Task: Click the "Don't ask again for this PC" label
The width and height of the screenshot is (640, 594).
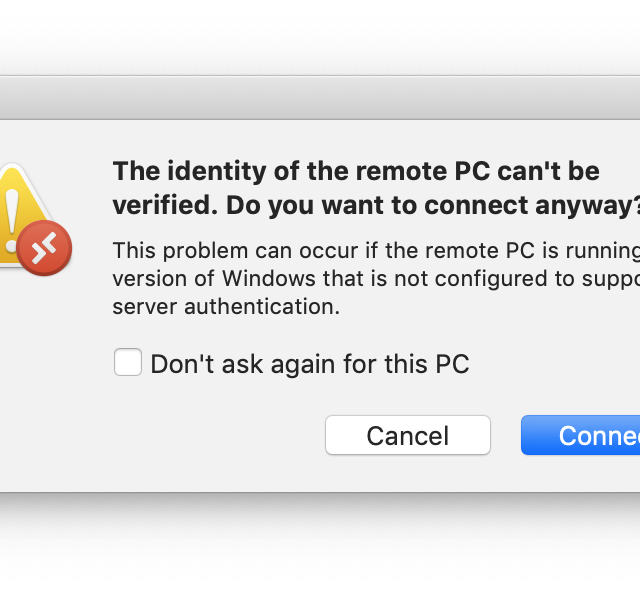Action: coord(309,364)
